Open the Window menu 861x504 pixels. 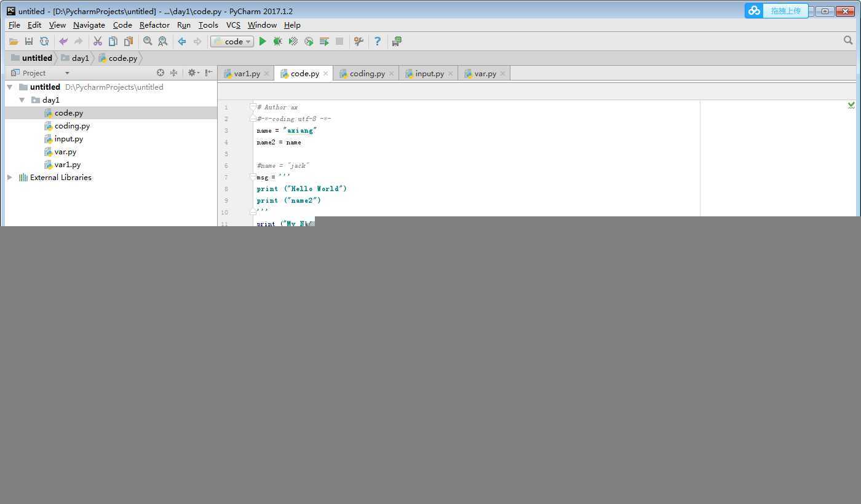tap(262, 25)
